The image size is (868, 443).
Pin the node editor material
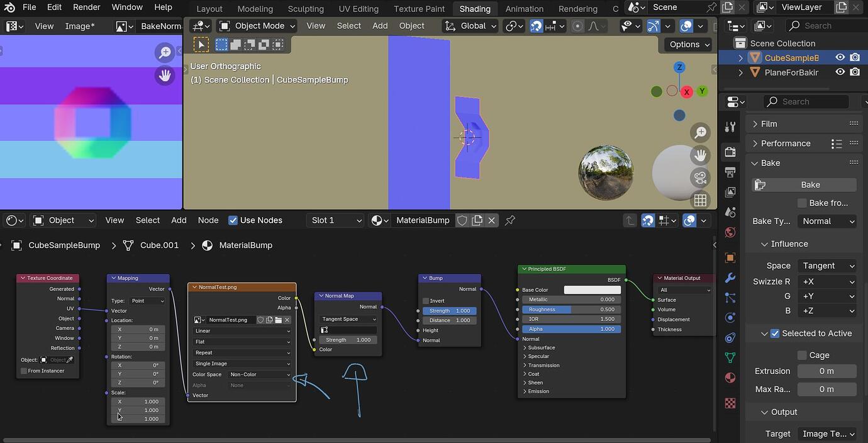coord(510,220)
